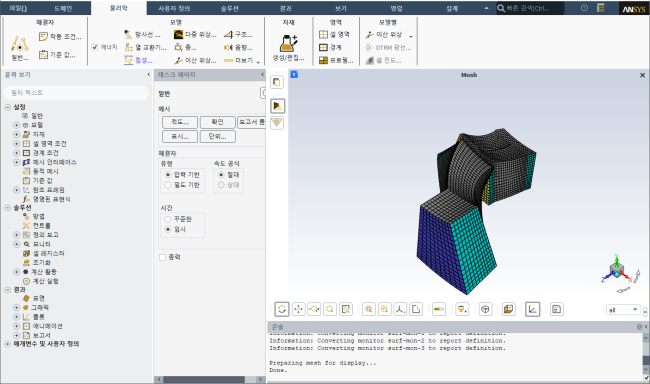Viewport: 650px width, 384px height.
Task: Click the 필터 텍스트 filter field
Action: pyautogui.click(x=76, y=92)
